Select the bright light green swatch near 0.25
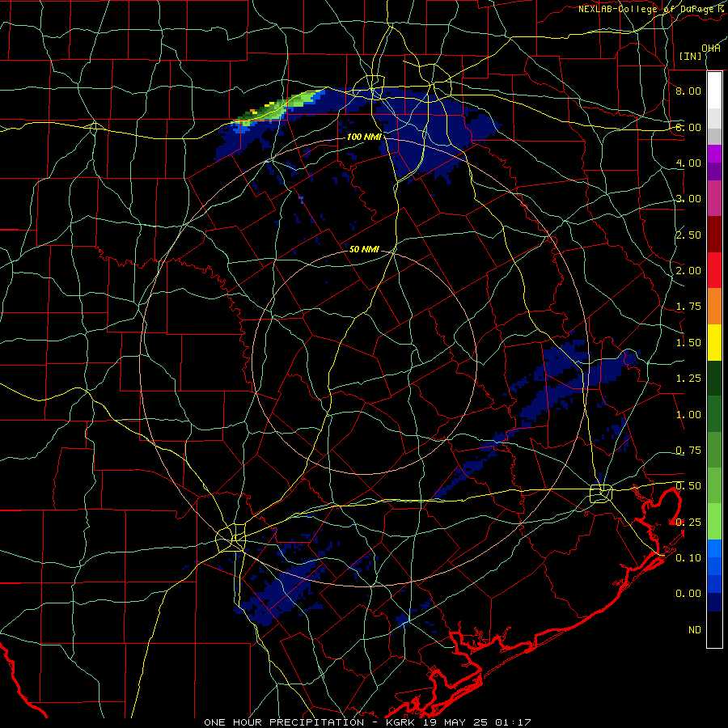This screenshot has height=728, width=728. [714, 522]
